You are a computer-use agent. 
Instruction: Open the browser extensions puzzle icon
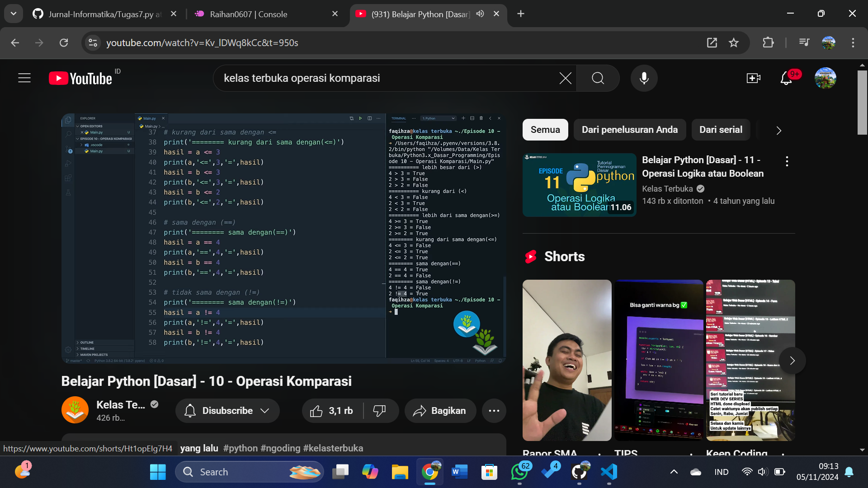[x=768, y=43]
